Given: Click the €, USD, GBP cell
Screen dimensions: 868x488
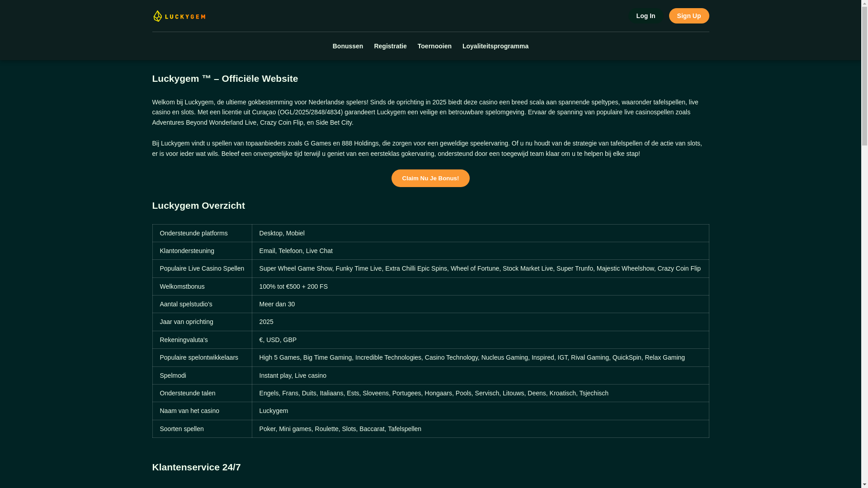Looking at the screenshot, I should point(480,340).
